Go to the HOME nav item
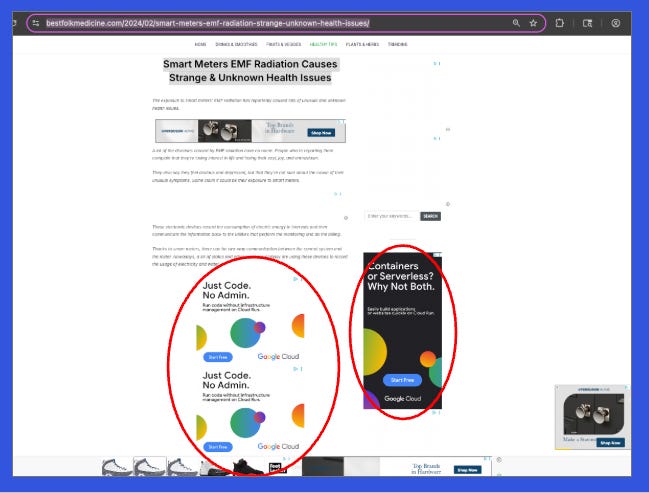The height and width of the screenshot is (493, 649). coord(200,44)
